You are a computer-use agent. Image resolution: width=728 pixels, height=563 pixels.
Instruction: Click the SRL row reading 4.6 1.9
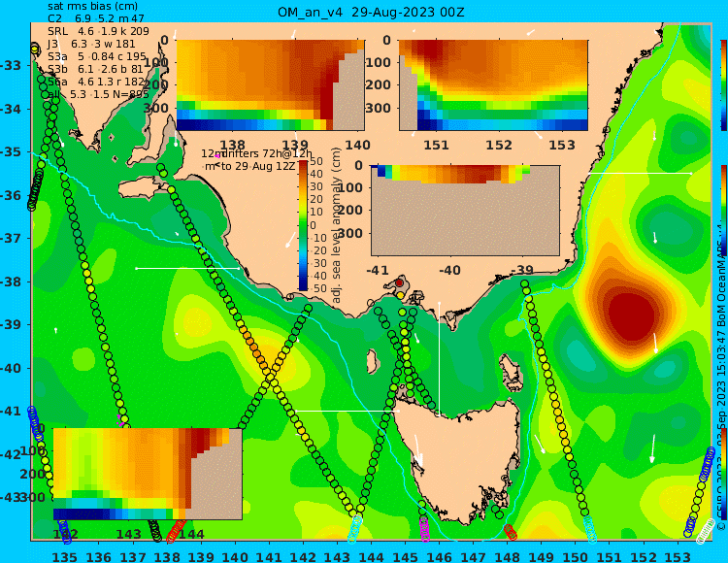(x=98, y=31)
